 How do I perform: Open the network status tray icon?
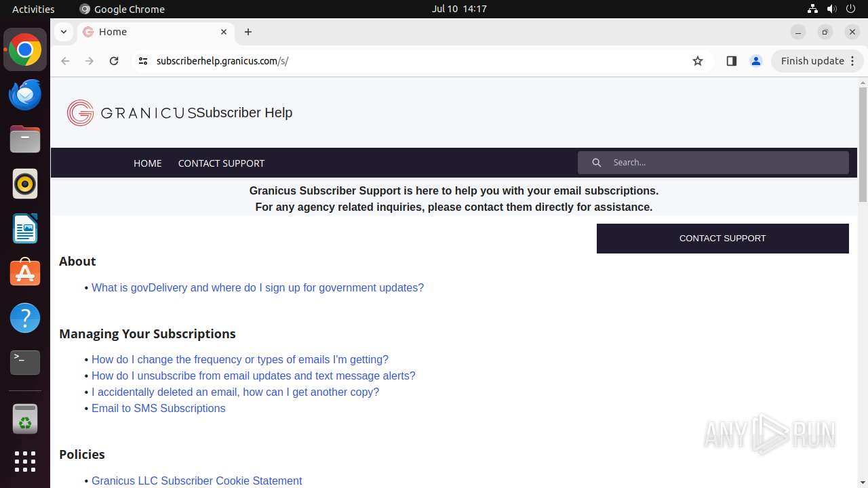812,9
